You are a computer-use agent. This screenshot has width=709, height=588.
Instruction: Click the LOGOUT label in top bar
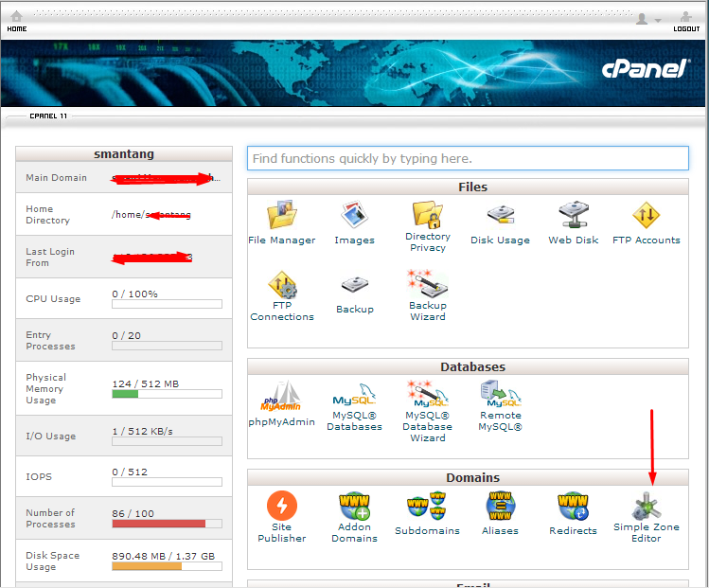(686, 28)
